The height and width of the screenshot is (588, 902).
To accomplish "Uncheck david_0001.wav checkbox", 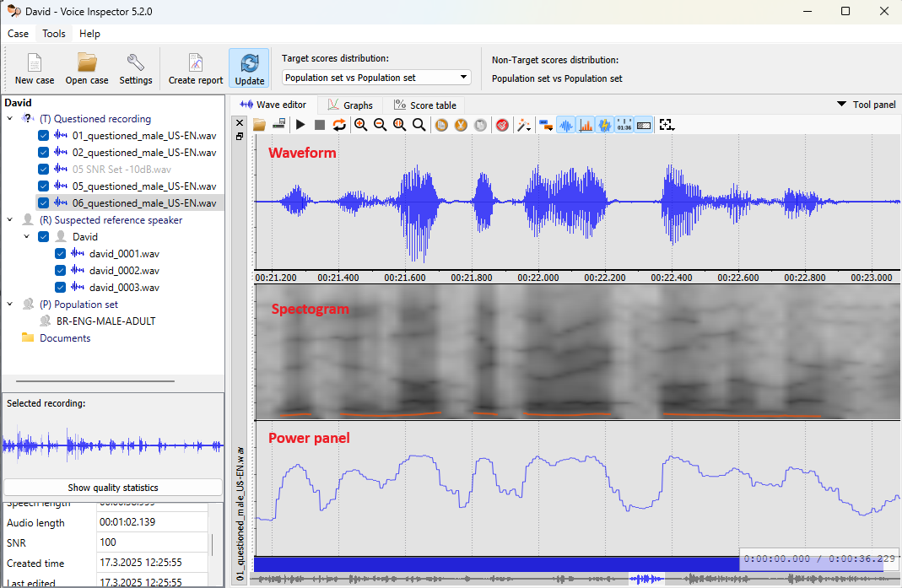I will (60, 254).
